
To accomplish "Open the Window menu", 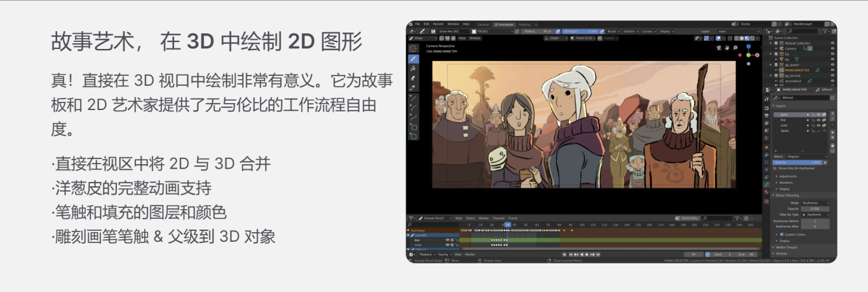I will pos(453,24).
